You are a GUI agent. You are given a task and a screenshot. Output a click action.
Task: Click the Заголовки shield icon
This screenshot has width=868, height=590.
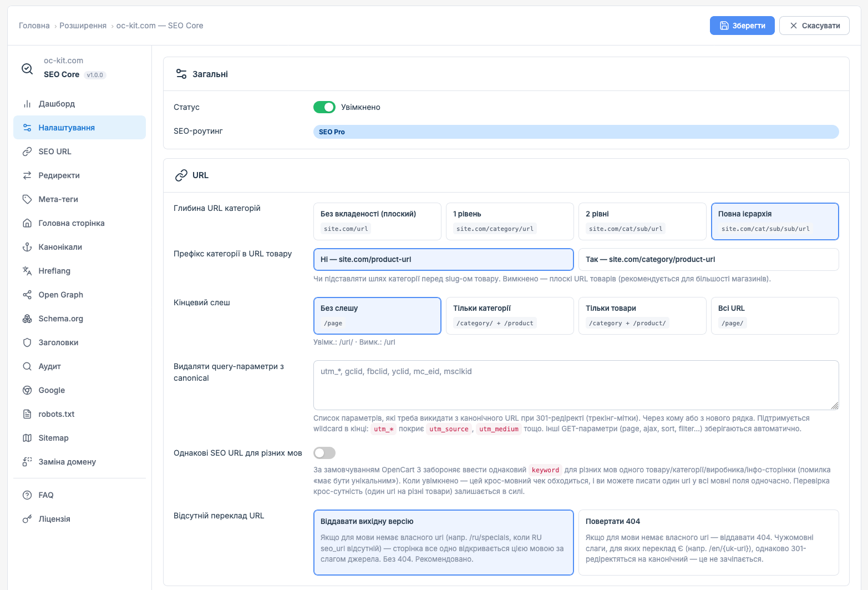pos(27,342)
